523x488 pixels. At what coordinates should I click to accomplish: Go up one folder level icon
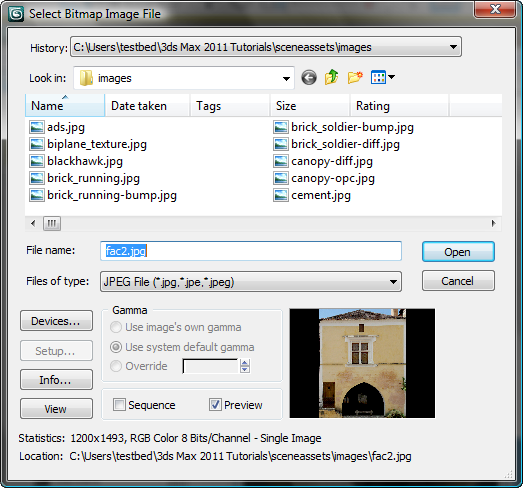pos(332,77)
